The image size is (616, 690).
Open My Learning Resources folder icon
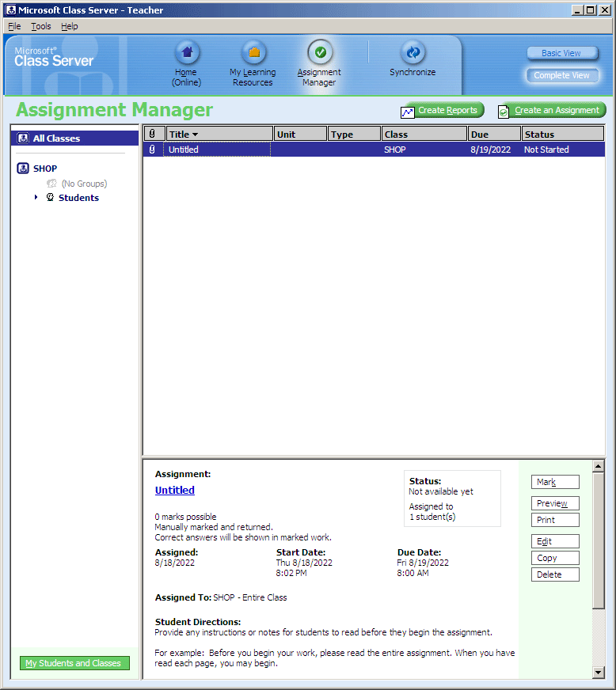click(253, 52)
